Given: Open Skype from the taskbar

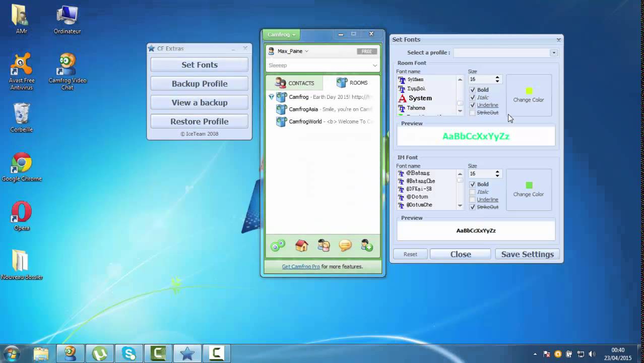Looking at the screenshot, I should point(128,353).
